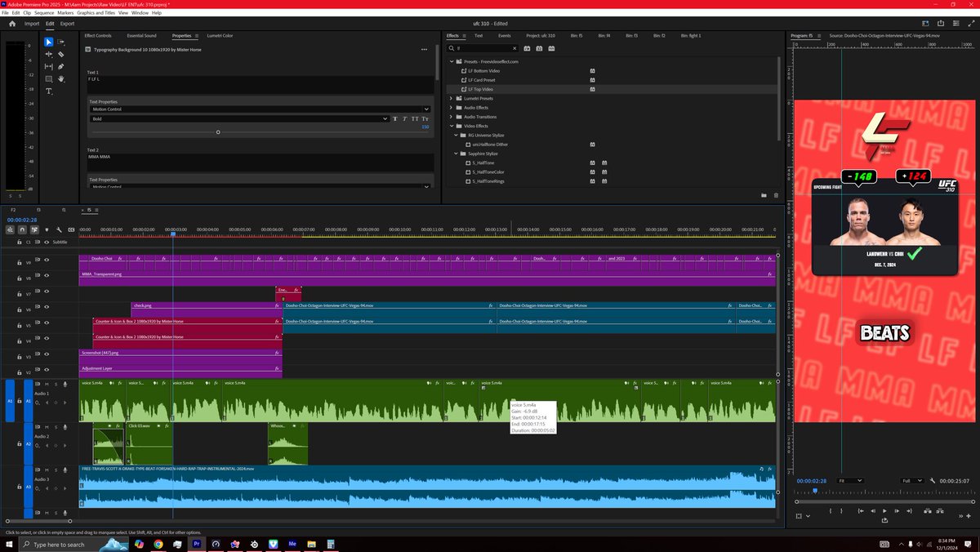This screenshot has height=552, width=980.
Task: Select the Track Select Forward tool
Action: coord(61,42)
